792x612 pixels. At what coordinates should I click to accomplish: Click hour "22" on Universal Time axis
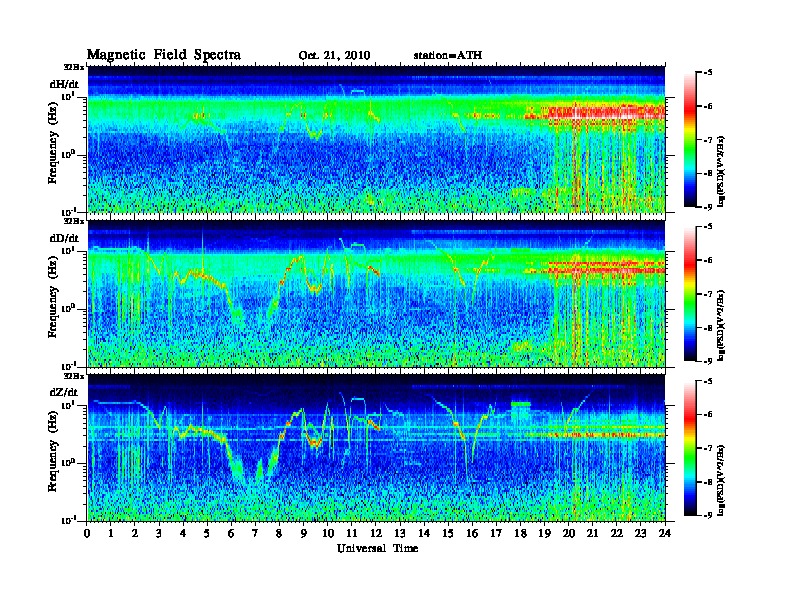pyautogui.click(x=617, y=533)
